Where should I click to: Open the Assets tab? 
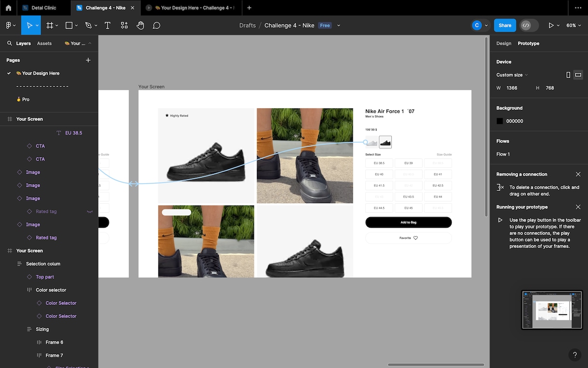point(44,43)
